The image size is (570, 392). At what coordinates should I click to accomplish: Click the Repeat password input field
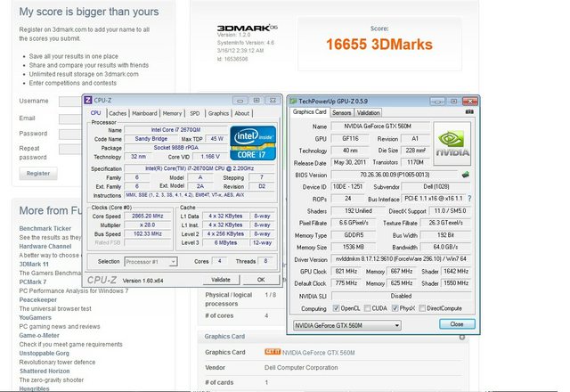(70, 149)
